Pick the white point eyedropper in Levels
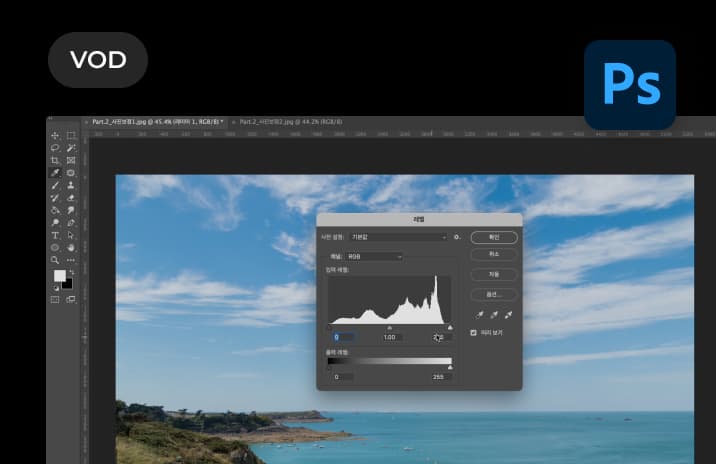The height and width of the screenshot is (464, 716). 508,314
